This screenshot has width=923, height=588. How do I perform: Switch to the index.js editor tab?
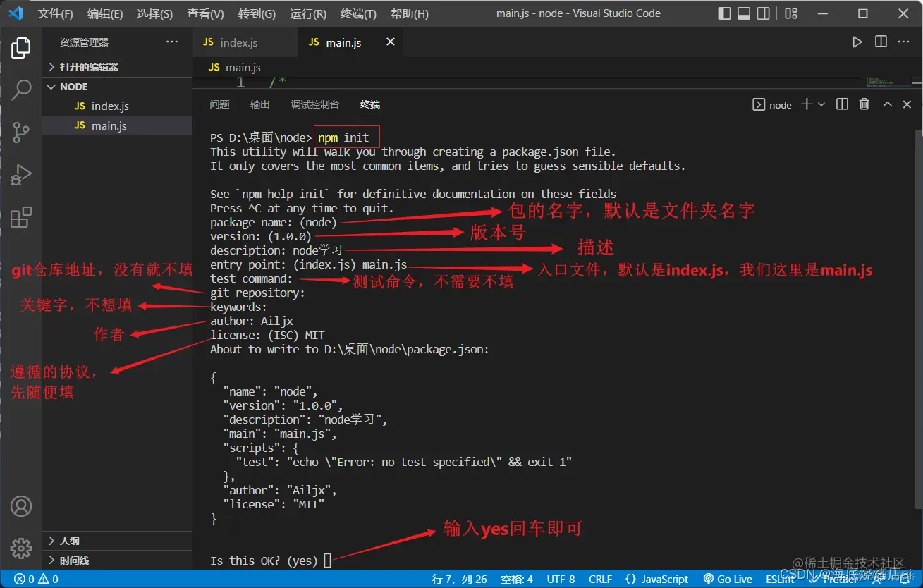tap(245, 42)
